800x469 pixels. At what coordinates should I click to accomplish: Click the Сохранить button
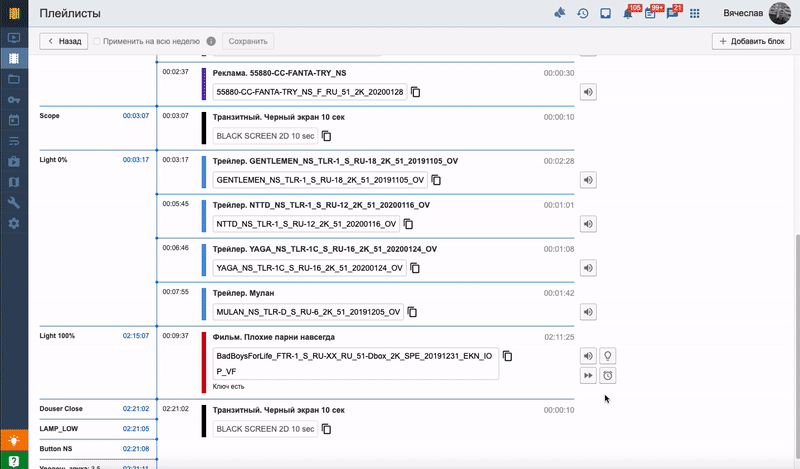tap(248, 41)
